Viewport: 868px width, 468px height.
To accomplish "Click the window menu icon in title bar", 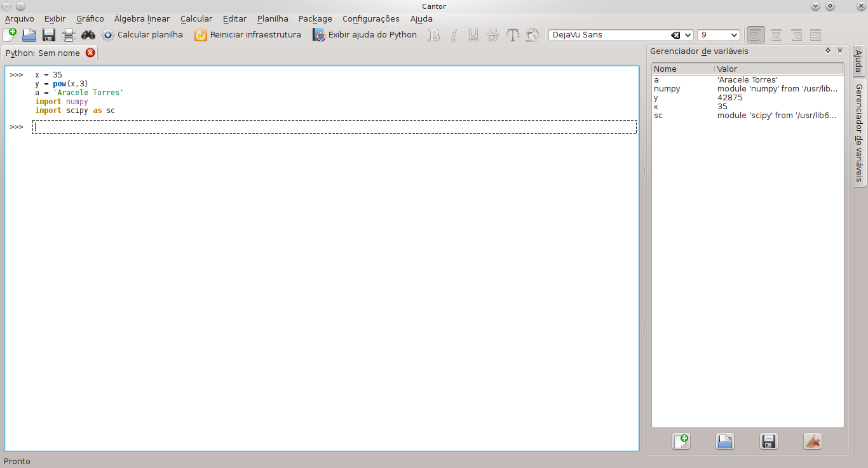I will pos(7,6).
